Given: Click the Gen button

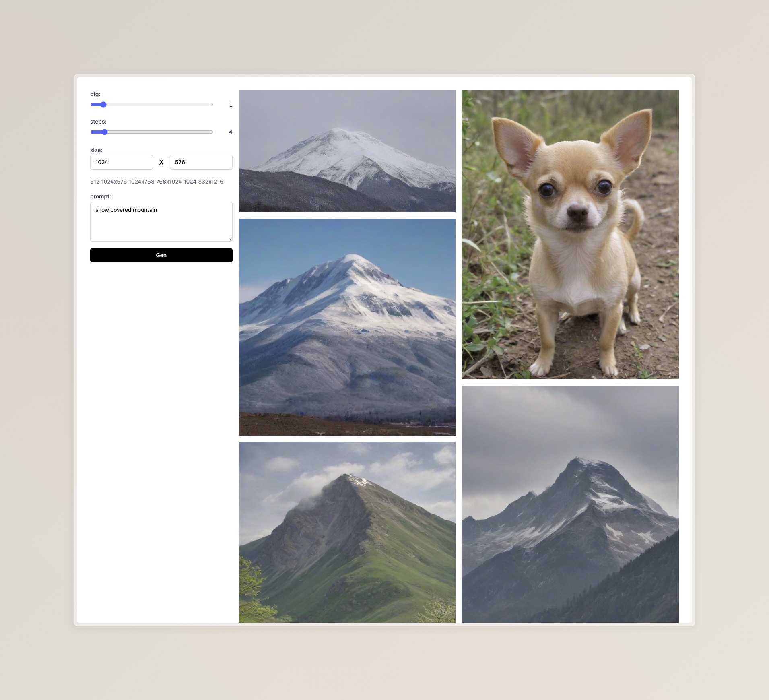Looking at the screenshot, I should pos(161,255).
